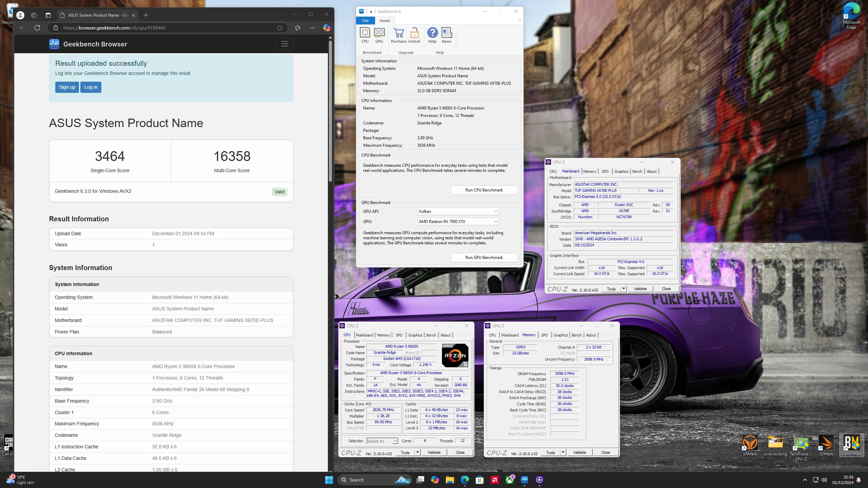
Task: Switch to Geekbench on the taskbar
Action: [x=525, y=480]
